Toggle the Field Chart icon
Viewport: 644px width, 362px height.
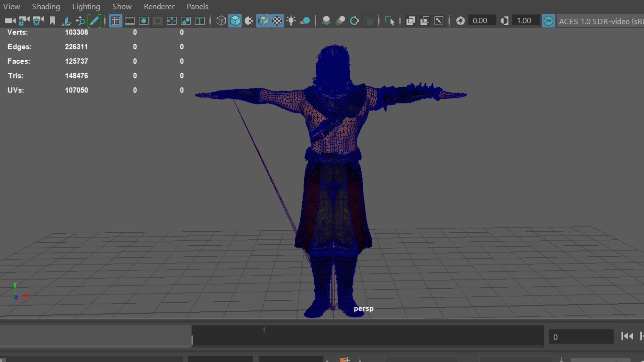click(x=171, y=21)
